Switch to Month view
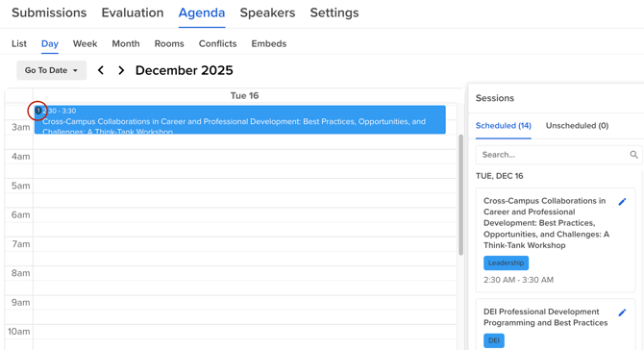644x350 pixels. coord(126,43)
